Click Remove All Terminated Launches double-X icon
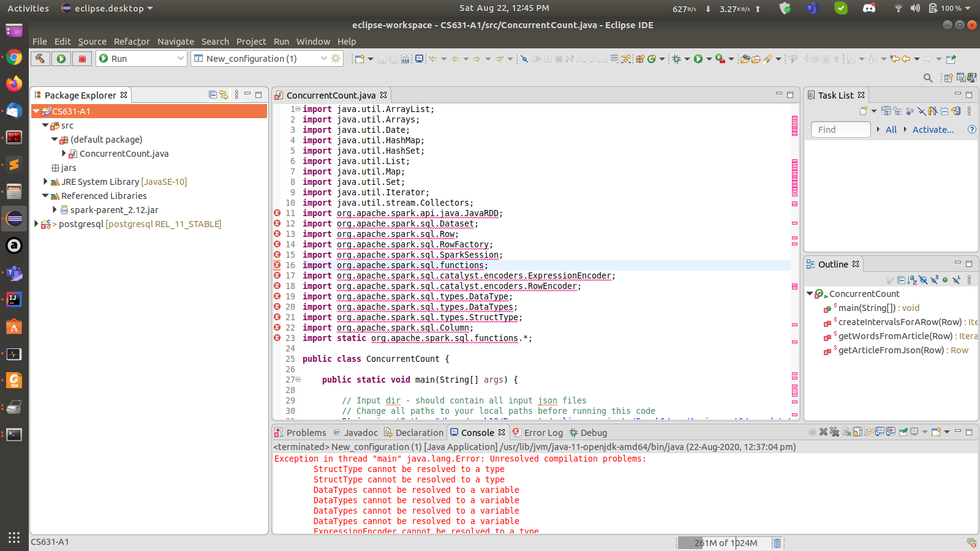This screenshot has width=980, height=551. coord(834,432)
